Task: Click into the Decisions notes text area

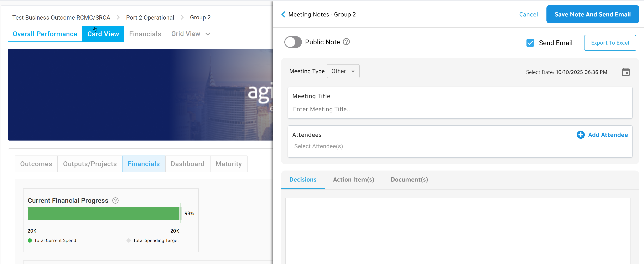Action: click(x=458, y=231)
